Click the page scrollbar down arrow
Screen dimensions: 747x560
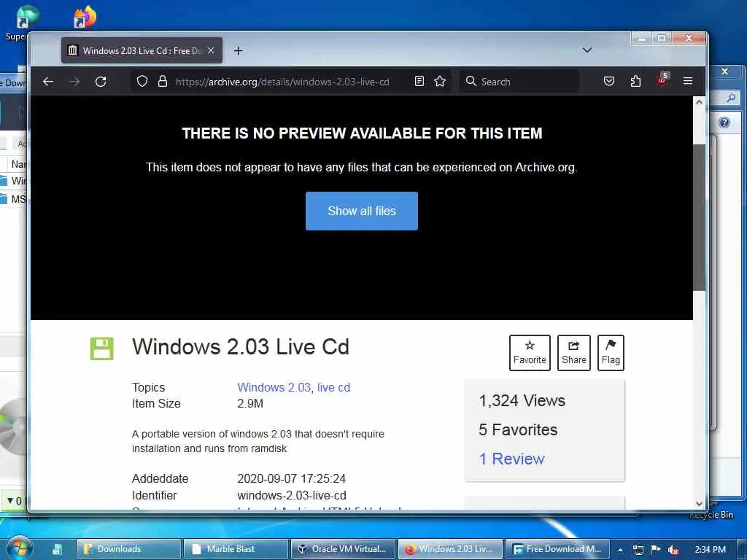tap(699, 503)
